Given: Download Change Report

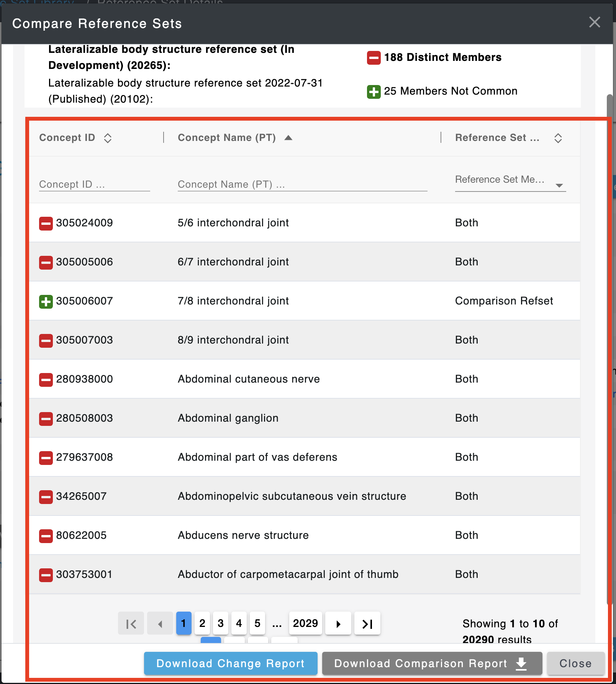Looking at the screenshot, I should tap(231, 663).
